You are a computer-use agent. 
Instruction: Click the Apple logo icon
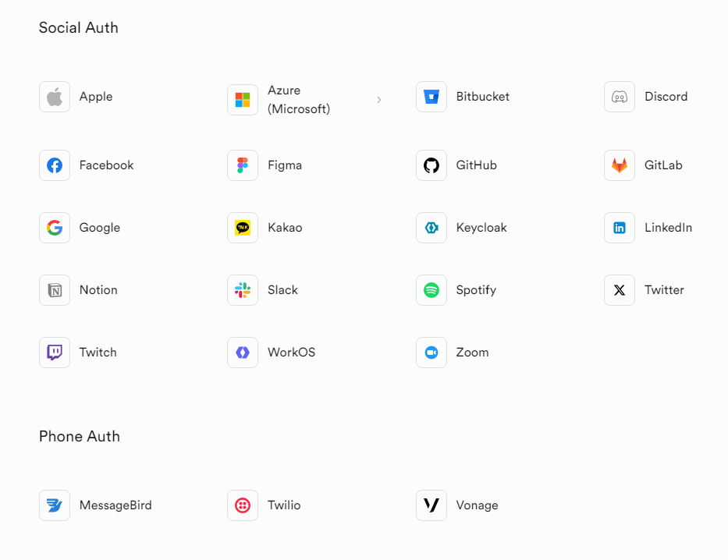pyautogui.click(x=55, y=97)
